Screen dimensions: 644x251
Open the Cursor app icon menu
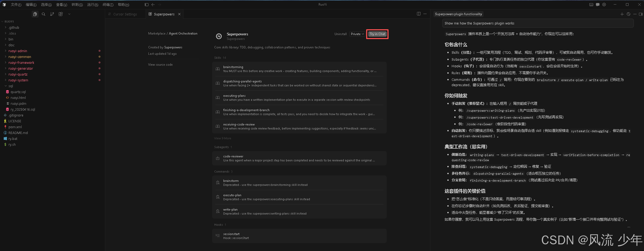coord(4,5)
